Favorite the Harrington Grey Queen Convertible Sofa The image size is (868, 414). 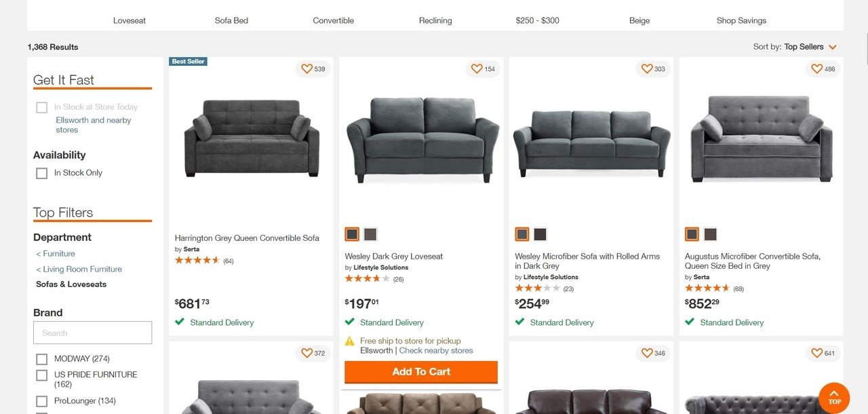[x=307, y=69]
